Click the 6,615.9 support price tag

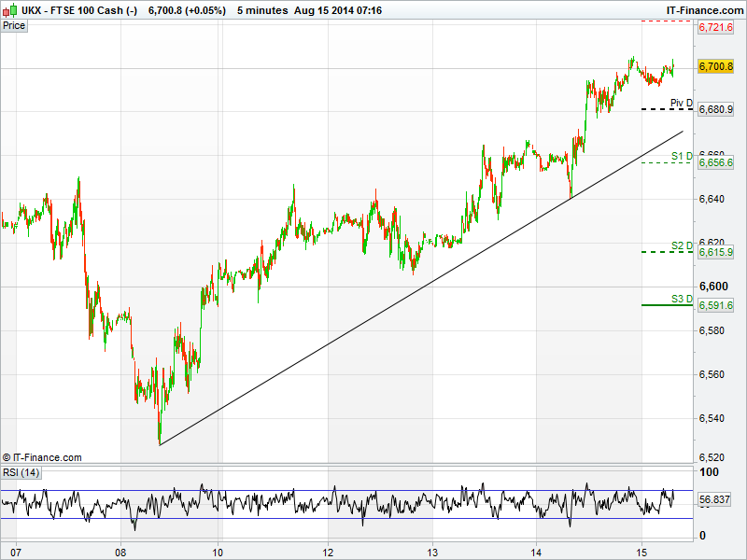(715, 252)
